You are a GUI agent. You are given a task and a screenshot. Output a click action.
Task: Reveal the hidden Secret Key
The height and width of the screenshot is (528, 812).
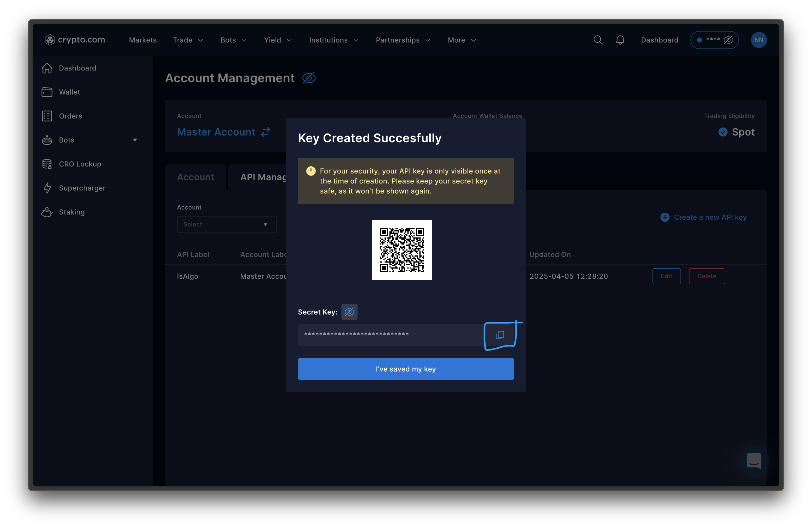(349, 312)
